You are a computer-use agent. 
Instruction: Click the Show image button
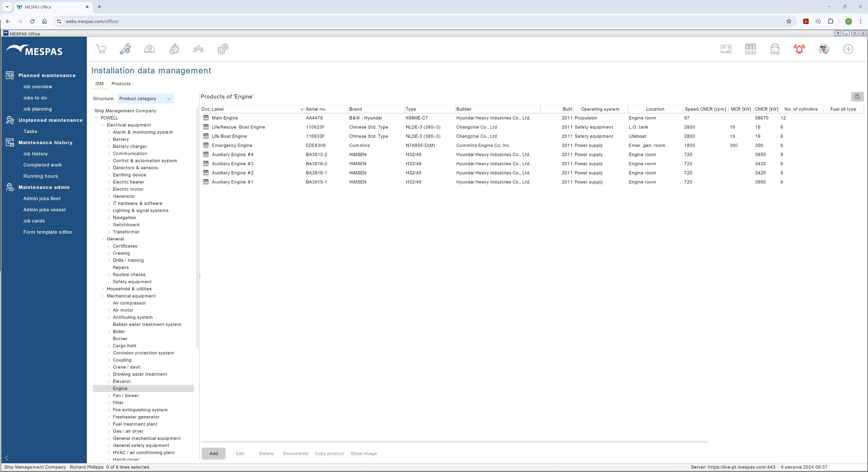(364, 453)
